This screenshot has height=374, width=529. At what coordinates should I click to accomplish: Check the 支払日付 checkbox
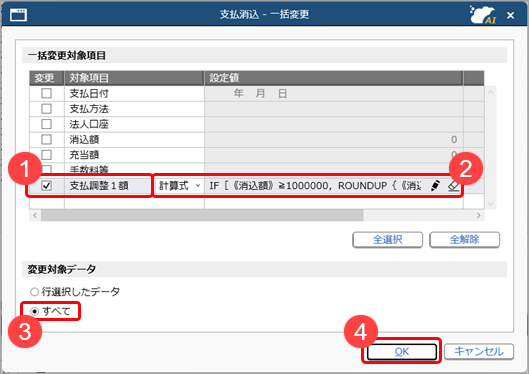(46, 93)
